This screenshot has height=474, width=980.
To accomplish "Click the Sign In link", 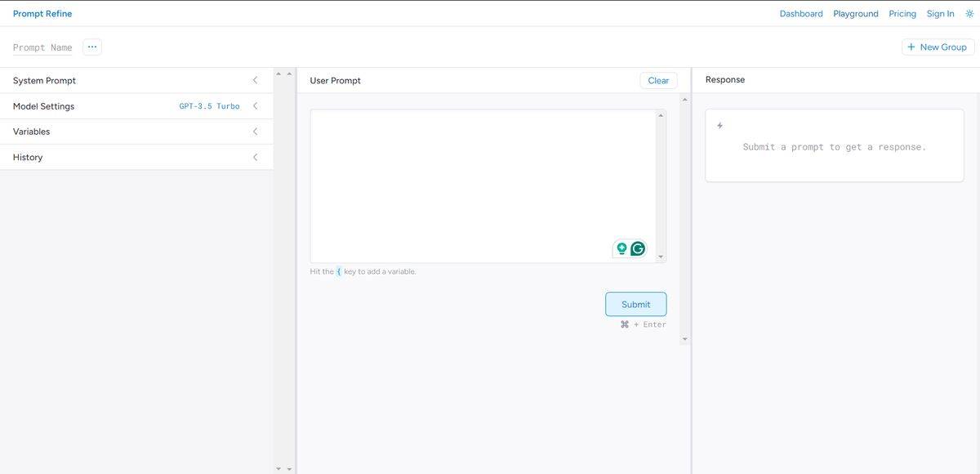I will [940, 14].
